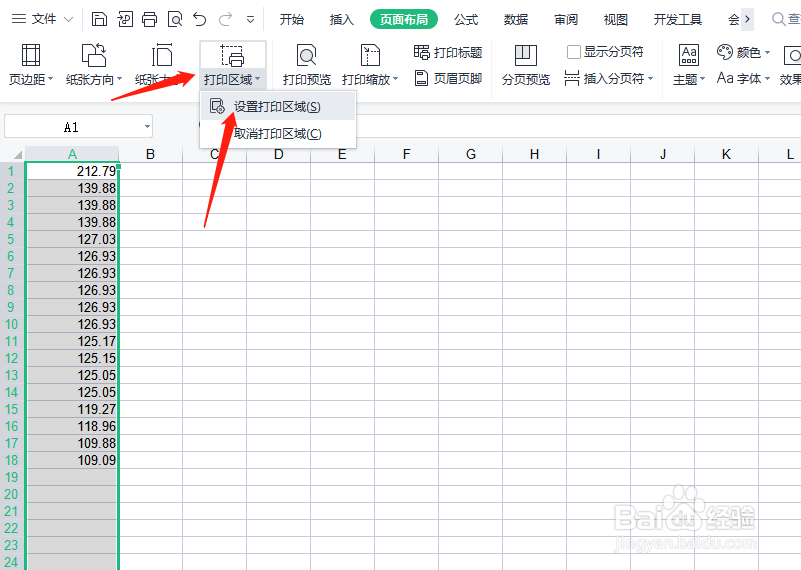Click the 打印标题 button

click(x=448, y=52)
